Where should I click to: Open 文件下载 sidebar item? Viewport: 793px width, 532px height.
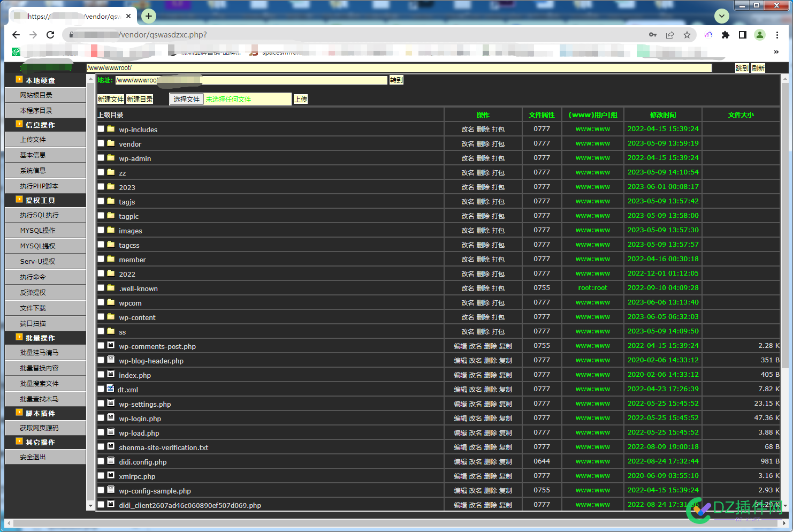(45, 308)
